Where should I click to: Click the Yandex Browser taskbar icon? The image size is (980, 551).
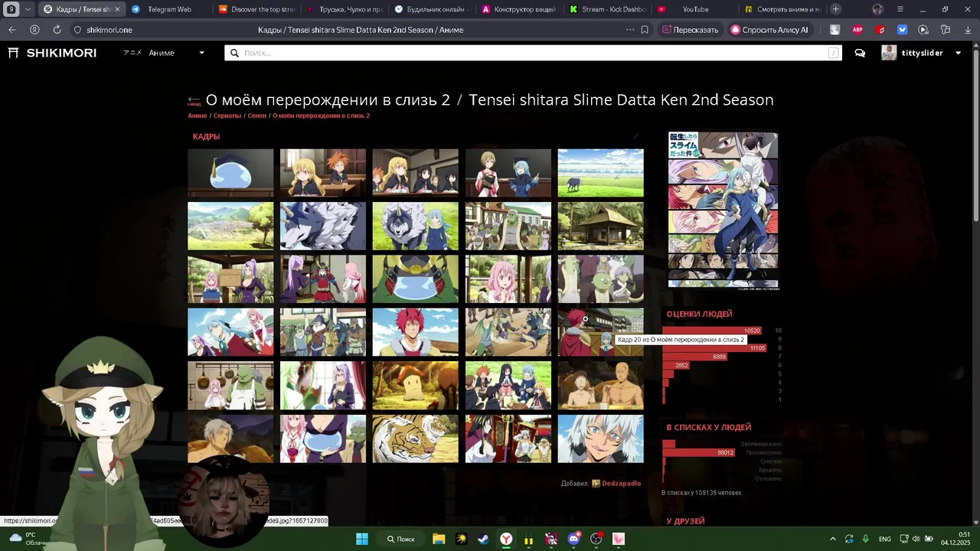pyautogui.click(x=506, y=539)
